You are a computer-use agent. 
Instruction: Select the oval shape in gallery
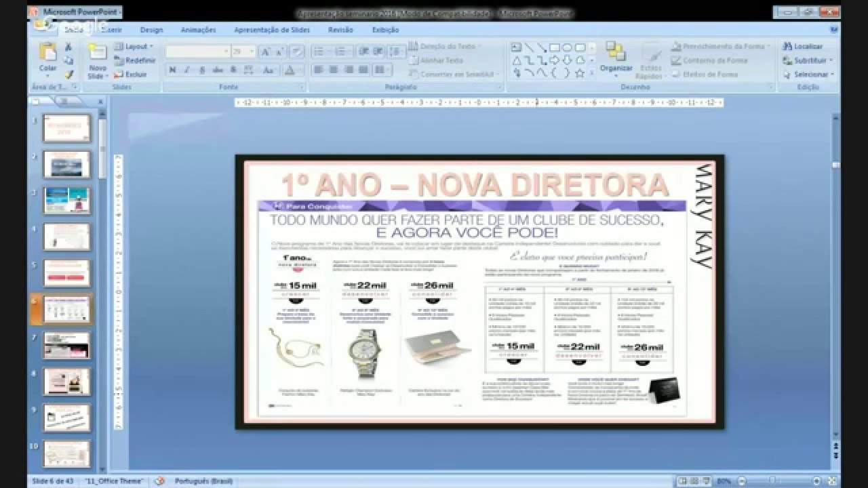(x=567, y=47)
